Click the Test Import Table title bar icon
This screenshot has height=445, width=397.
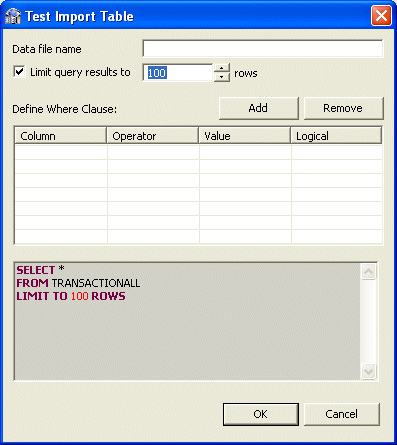(13, 16)
